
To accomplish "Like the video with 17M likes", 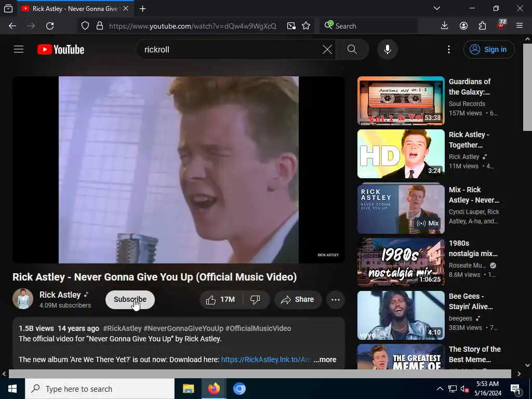I will 221,300.
